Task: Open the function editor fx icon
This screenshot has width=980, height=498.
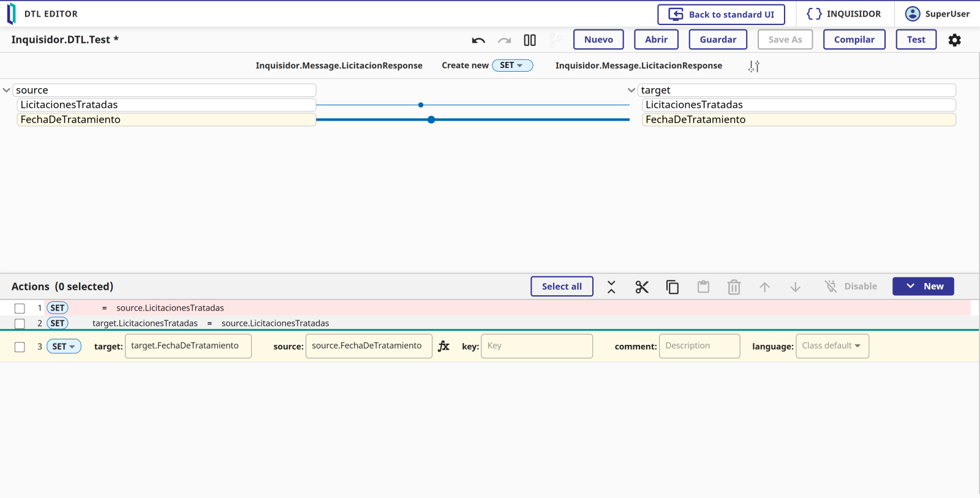Action: (x=444, y=346)
